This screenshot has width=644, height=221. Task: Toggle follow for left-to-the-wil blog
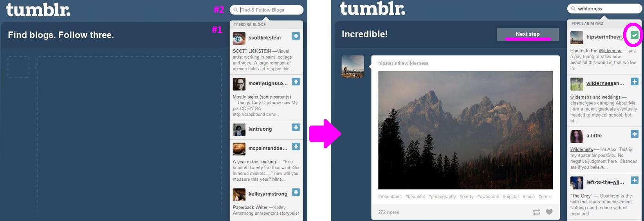(x=635, y=181)
